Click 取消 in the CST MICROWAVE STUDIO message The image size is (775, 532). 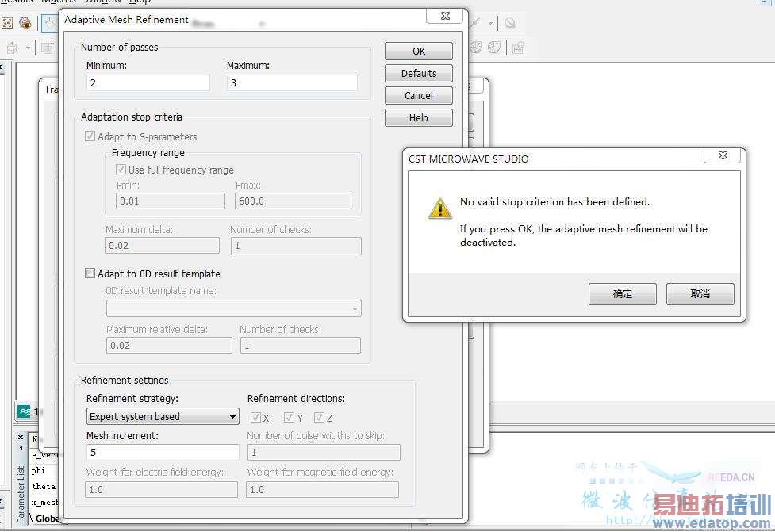click(x=700, y=294)
